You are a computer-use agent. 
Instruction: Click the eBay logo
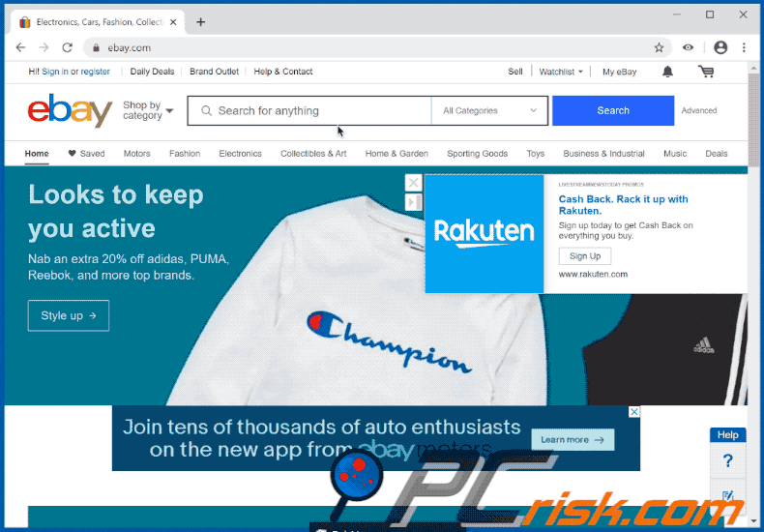[x=70, y=110]
